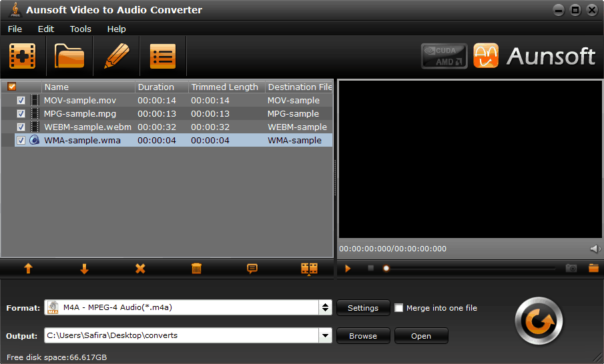This screenshot has height=364, width=604.
Task: Play the preview video
Action: 348,269
